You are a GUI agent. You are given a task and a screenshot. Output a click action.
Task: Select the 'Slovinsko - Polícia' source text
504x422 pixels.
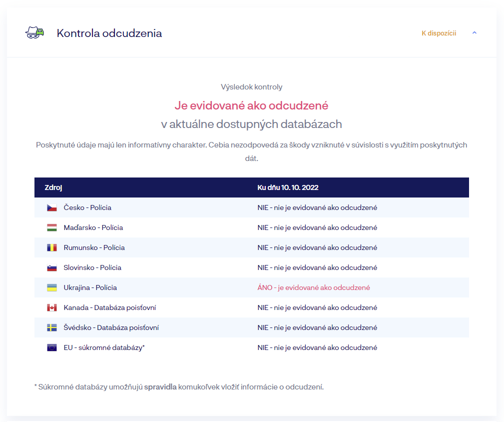pyautogui.click(x=92, y=267)
